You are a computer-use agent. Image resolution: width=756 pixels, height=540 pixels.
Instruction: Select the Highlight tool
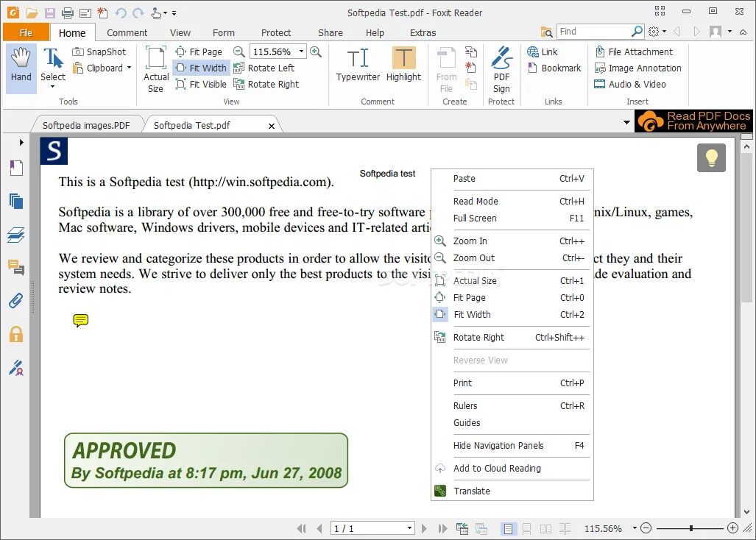click(403, 65)
